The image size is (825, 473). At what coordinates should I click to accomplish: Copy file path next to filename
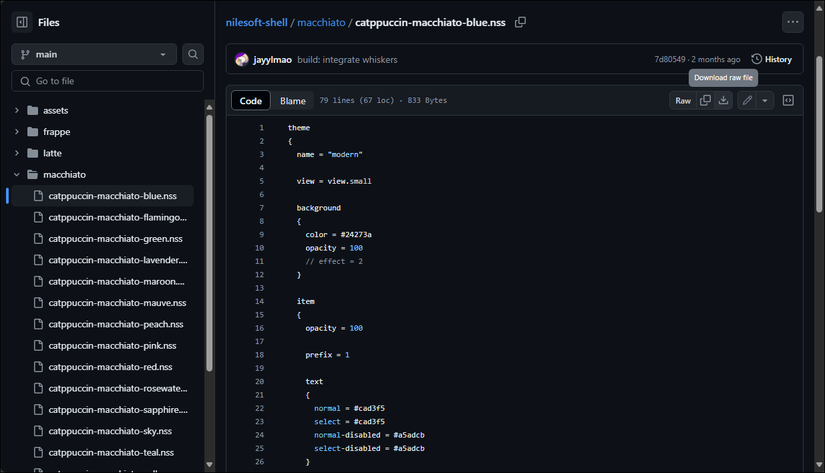click(520, 22)
